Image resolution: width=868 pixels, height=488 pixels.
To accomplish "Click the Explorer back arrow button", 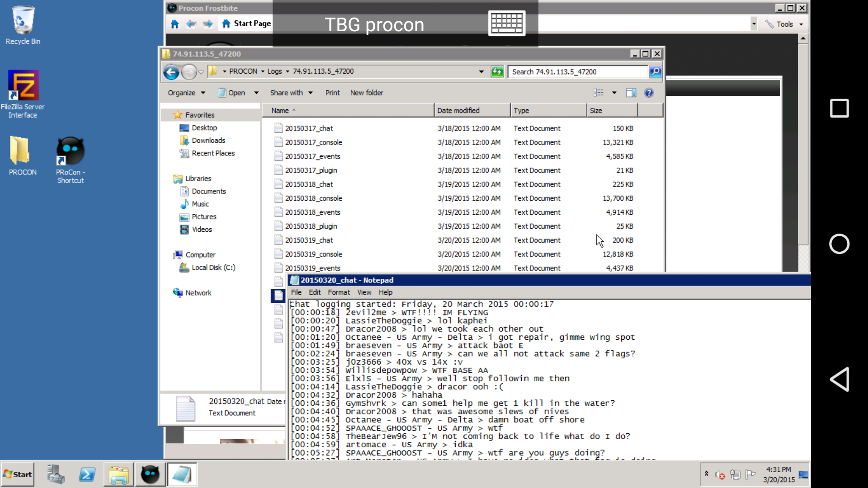I will pos(171,72).
